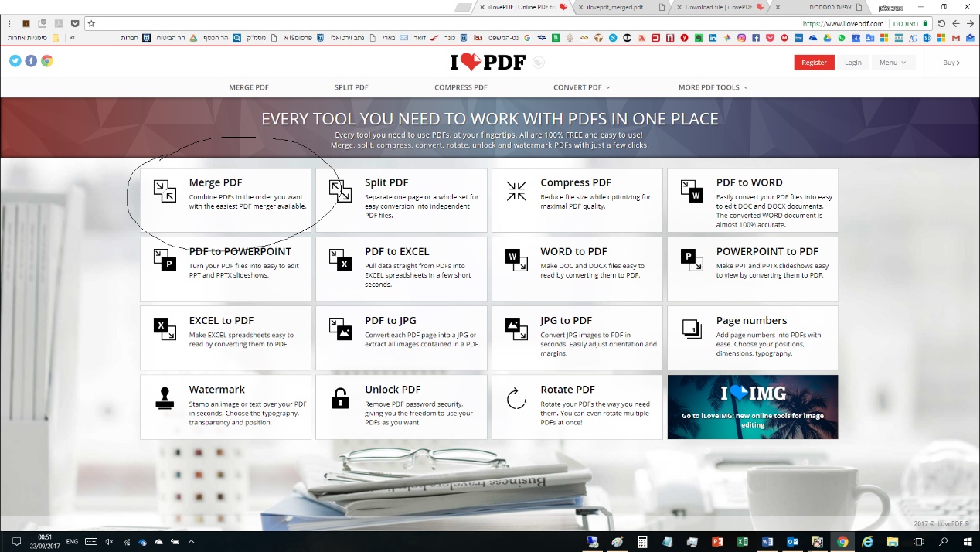Image resolution: width=980 pixels, height=552 pixels.
Task: Click the PDF to POWERPOINT tile icon
Action: point(165,260)
